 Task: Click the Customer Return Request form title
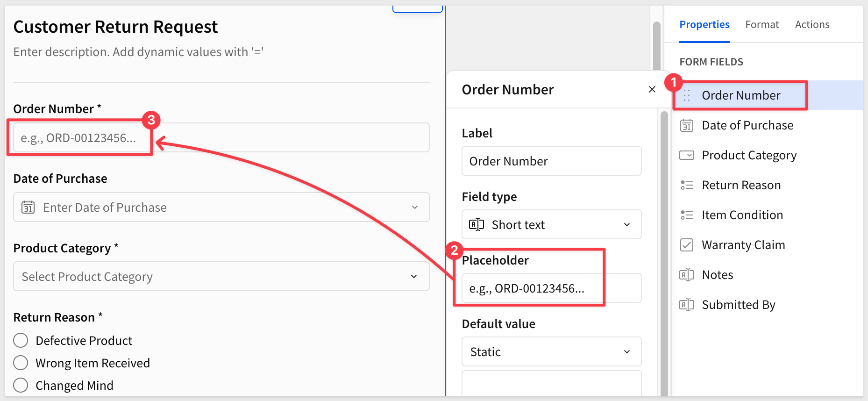click(x=115, y=27)
